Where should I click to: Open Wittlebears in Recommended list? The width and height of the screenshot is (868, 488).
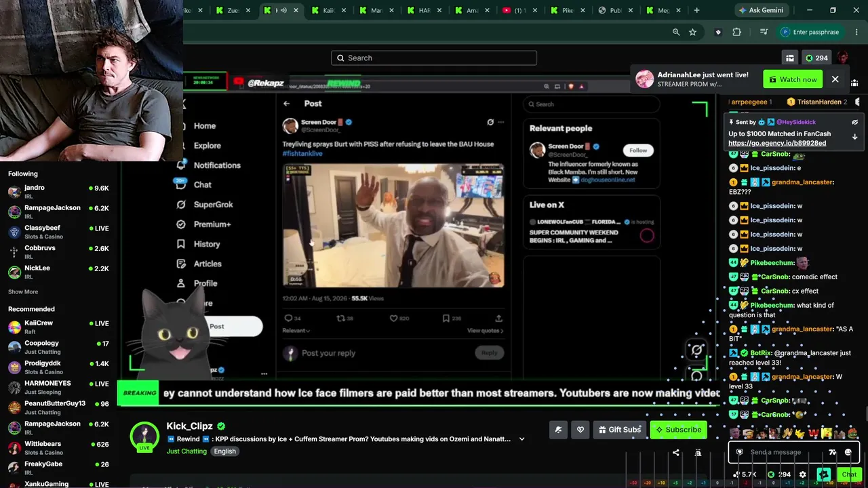click(x=60, y=447)
